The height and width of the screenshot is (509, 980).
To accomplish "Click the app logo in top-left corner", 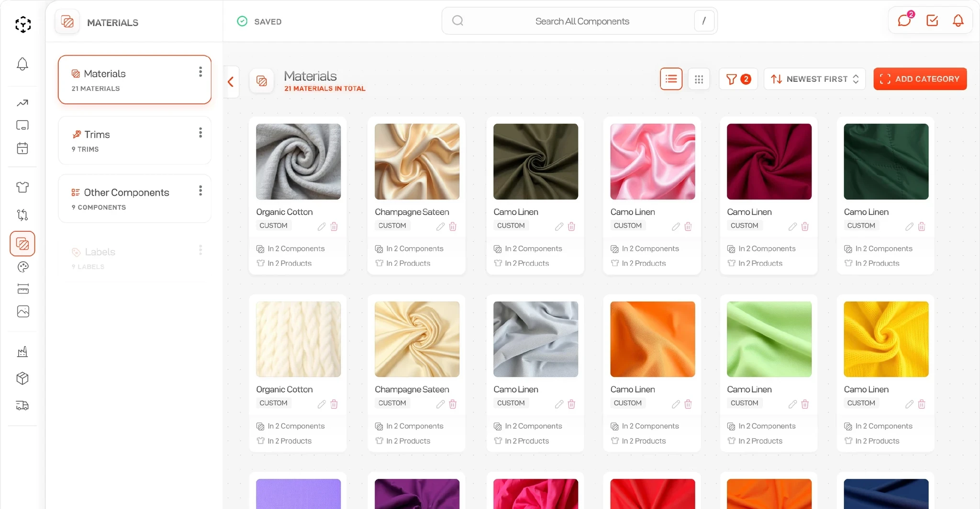I will click(23, 24).
